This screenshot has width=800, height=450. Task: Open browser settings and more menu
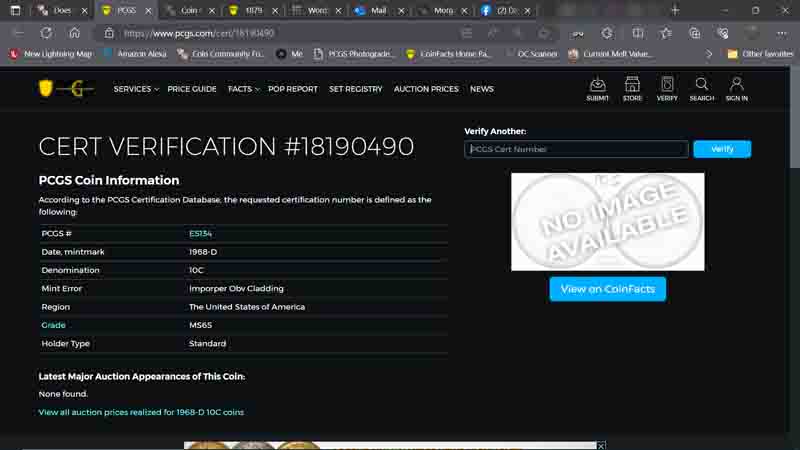[x=782, y=33]
